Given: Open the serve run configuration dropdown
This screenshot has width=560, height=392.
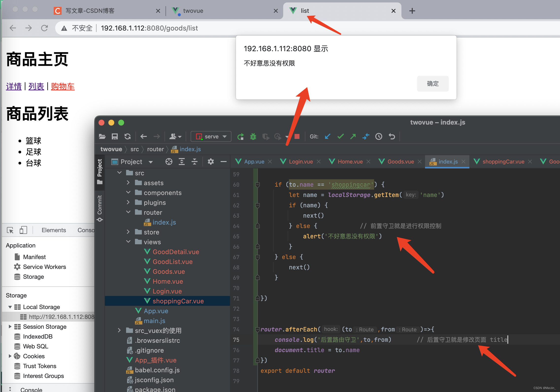Looking at the screenshot, I should pos(211,136).
